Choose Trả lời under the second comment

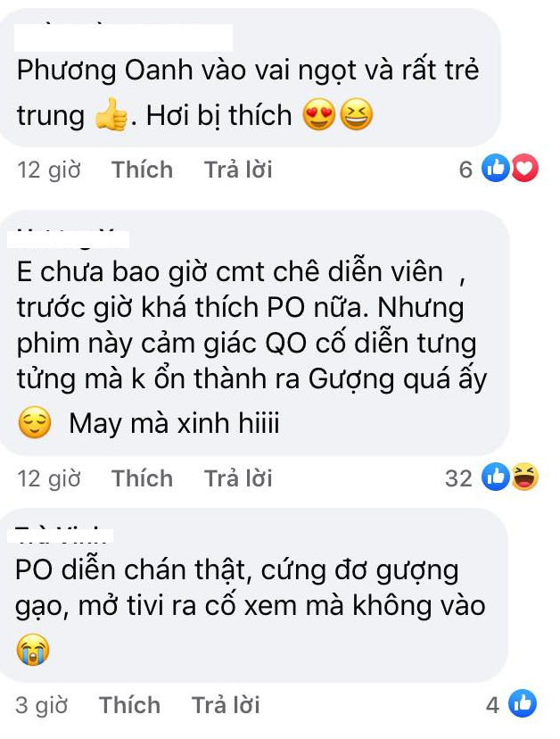pyautogui.click(x=238, y=477)
